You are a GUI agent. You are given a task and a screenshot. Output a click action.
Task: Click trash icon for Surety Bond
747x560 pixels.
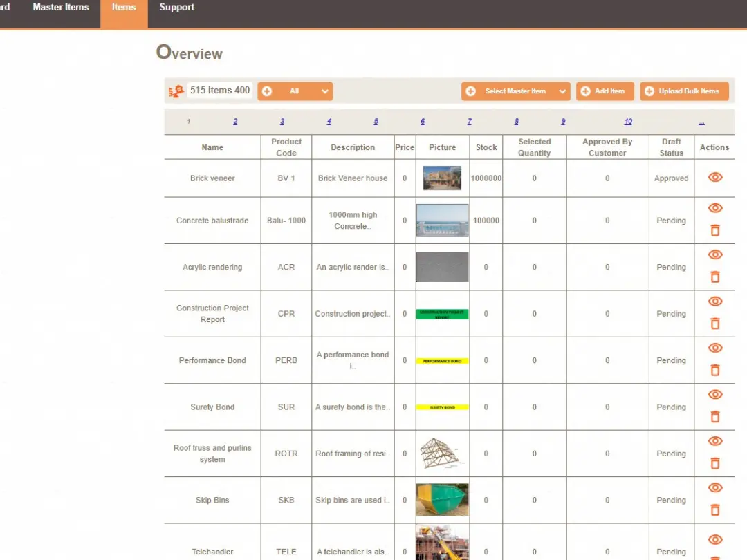[x=715, y=417]
